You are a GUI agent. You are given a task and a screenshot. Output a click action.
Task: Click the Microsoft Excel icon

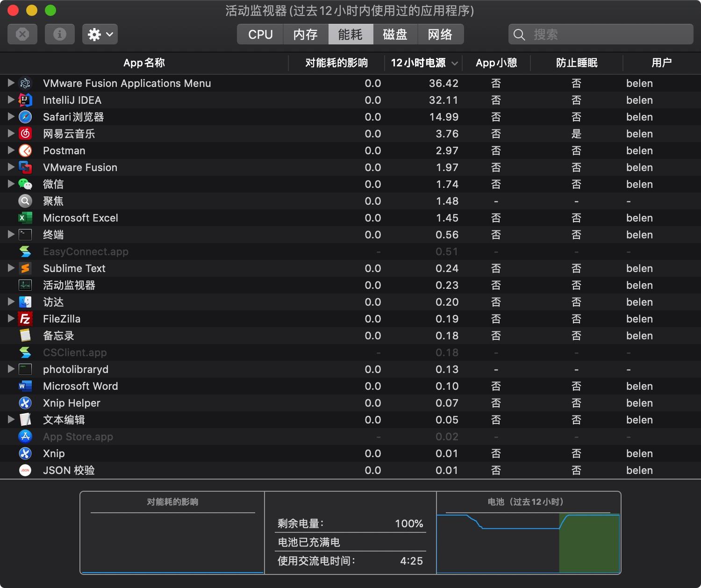click(x=25, y=218)
